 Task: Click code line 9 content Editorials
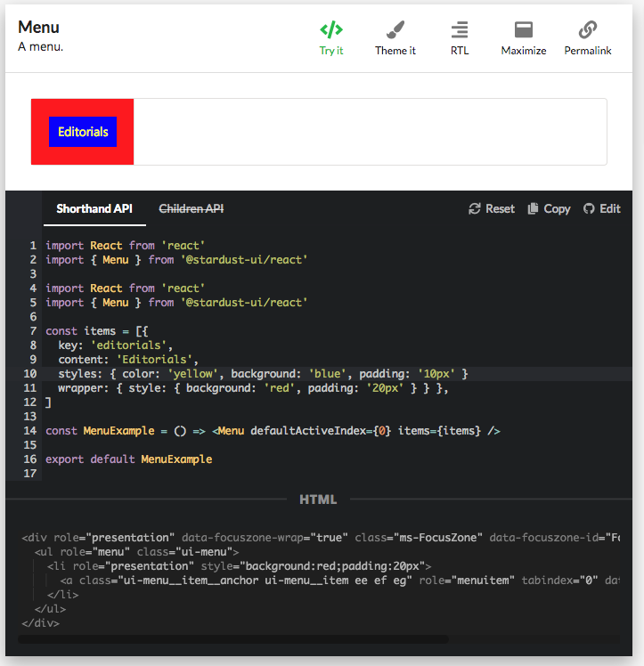(128, 360)
